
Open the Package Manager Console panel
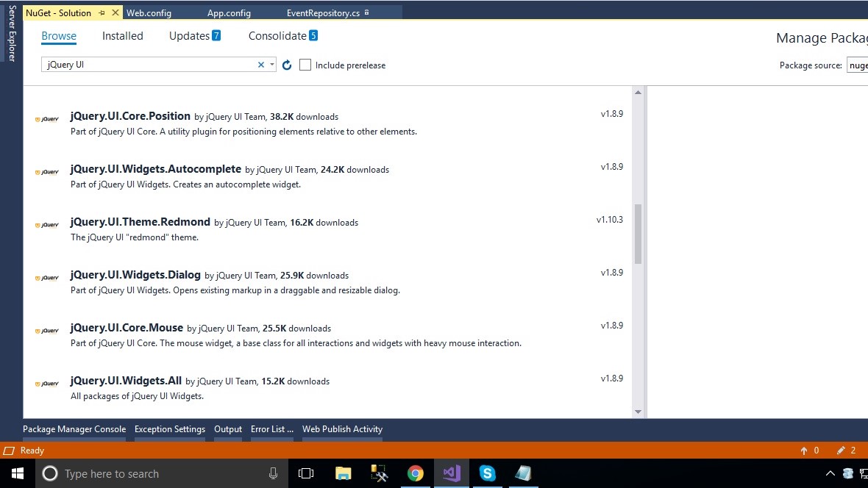coord(74,428)
